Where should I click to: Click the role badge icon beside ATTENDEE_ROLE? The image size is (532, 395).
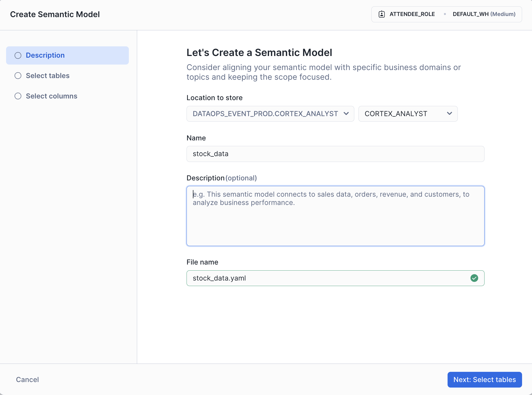(382, 14)
